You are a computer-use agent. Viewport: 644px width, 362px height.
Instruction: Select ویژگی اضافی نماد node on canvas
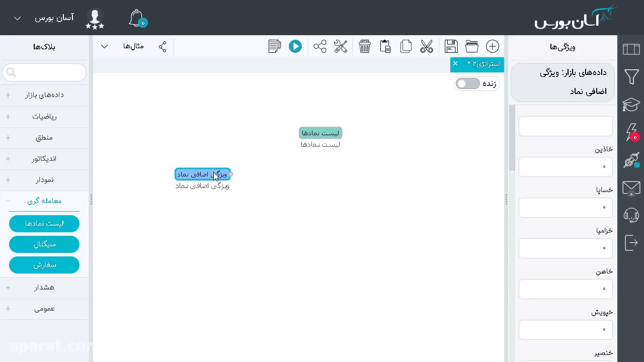click(x=202, y=174)
